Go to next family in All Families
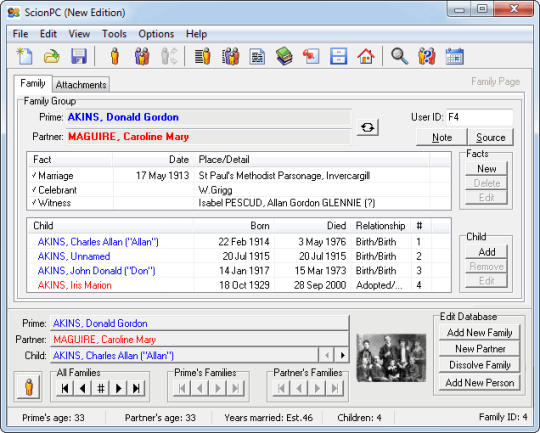This screenshot has width=540, height=433. pyautogui.click(x=119, y=389)
